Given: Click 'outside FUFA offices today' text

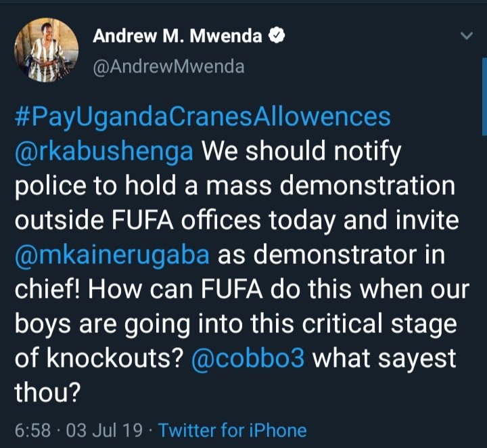Looking at the screenshot, I should [x=175, y=221].
